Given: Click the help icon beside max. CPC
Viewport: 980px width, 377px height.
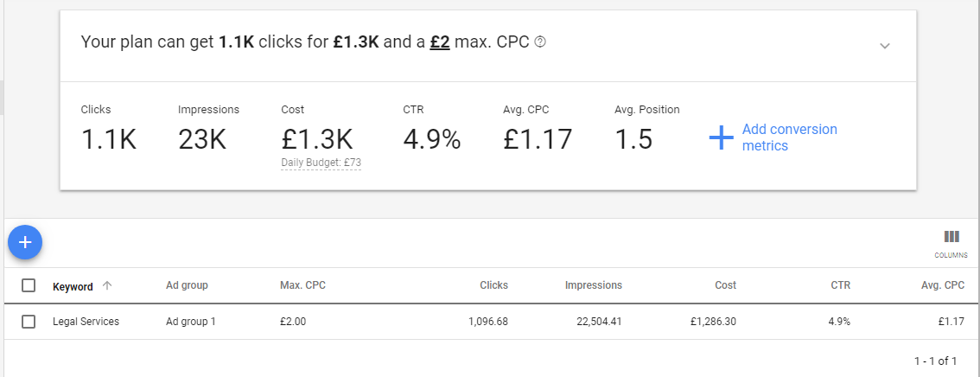Looking at the screenshot, I should point(541,42).
